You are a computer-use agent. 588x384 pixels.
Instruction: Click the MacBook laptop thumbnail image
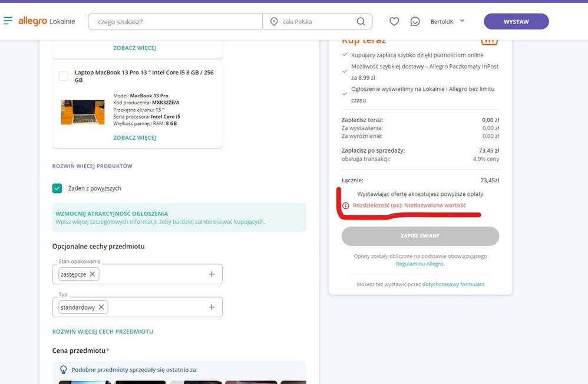[x=83, y=112]
